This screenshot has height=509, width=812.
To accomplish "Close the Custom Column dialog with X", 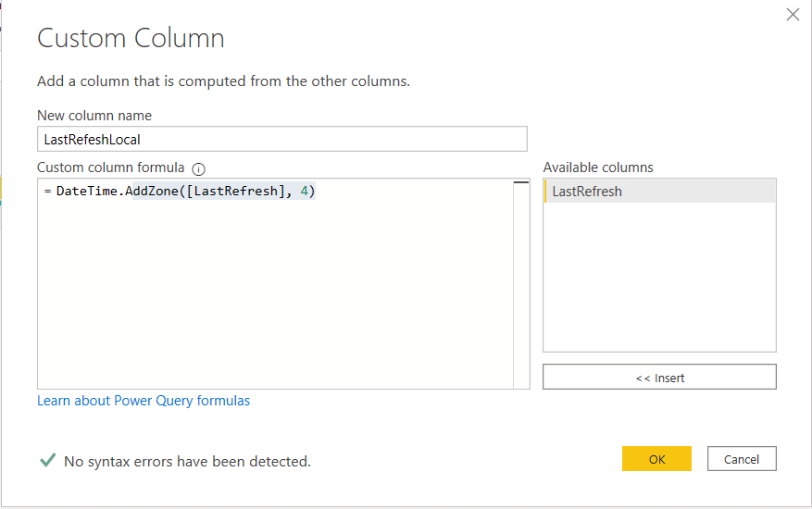I will click(x=793, y=15).
